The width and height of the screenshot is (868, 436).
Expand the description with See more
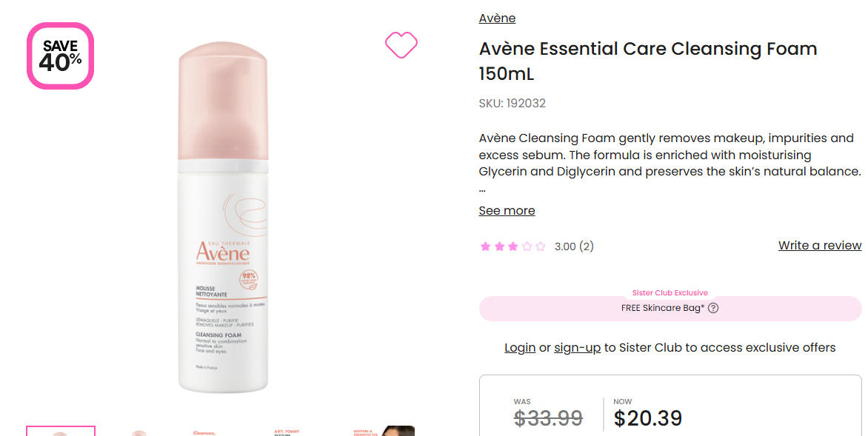[x=507, y=211]
